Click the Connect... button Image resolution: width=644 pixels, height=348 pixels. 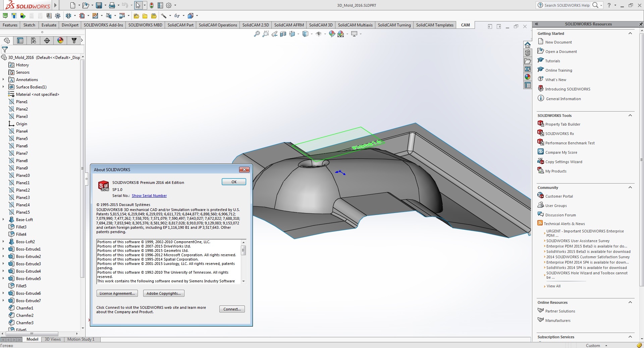(232, 309)
